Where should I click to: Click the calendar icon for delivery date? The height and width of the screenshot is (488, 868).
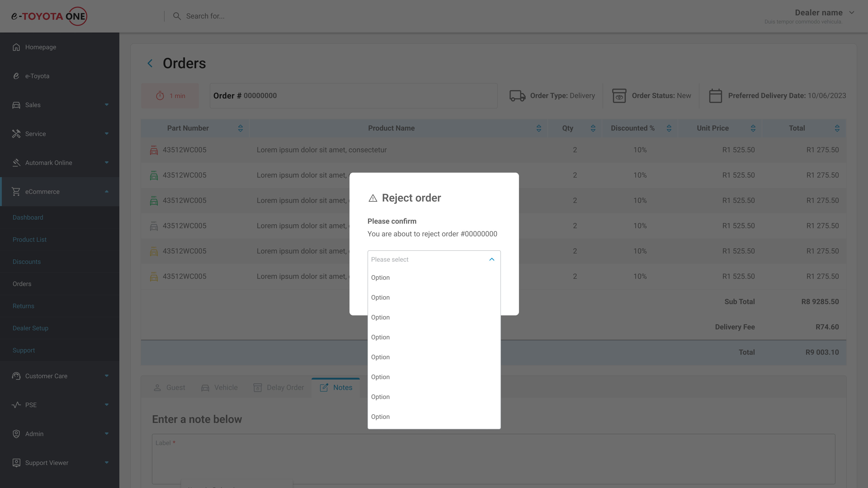click(715, 96)
